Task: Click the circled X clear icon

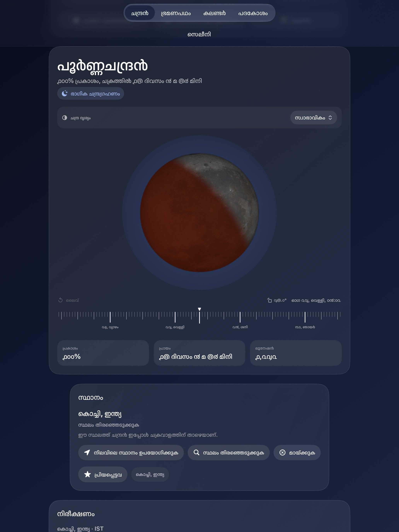Action: click(x=282, y=453)
